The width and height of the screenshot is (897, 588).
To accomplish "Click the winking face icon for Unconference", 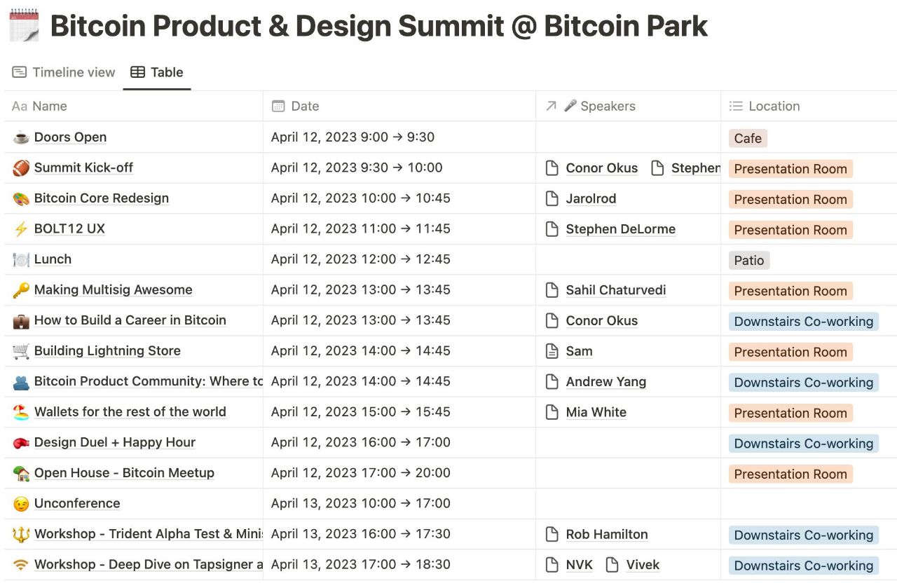I will point(21,504).
